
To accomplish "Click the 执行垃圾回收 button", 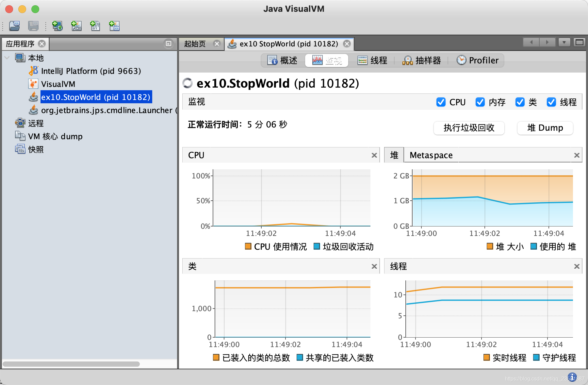I will point(469,128).
